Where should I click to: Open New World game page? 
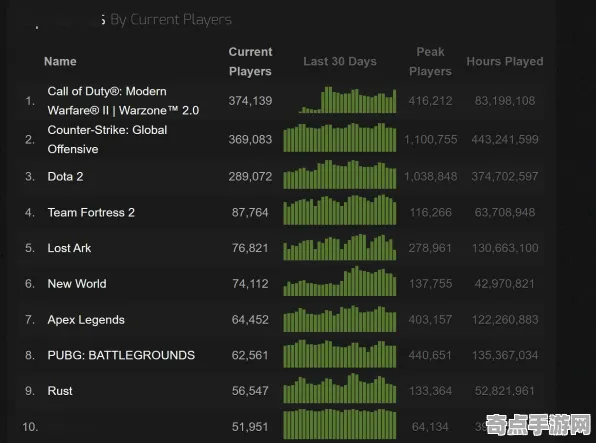(77, 284)
